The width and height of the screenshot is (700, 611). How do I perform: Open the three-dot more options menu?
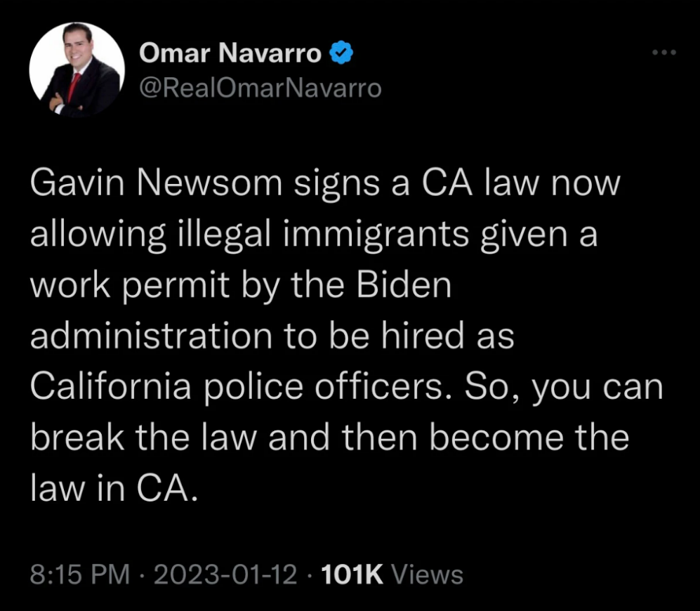[x=663, y=53]
